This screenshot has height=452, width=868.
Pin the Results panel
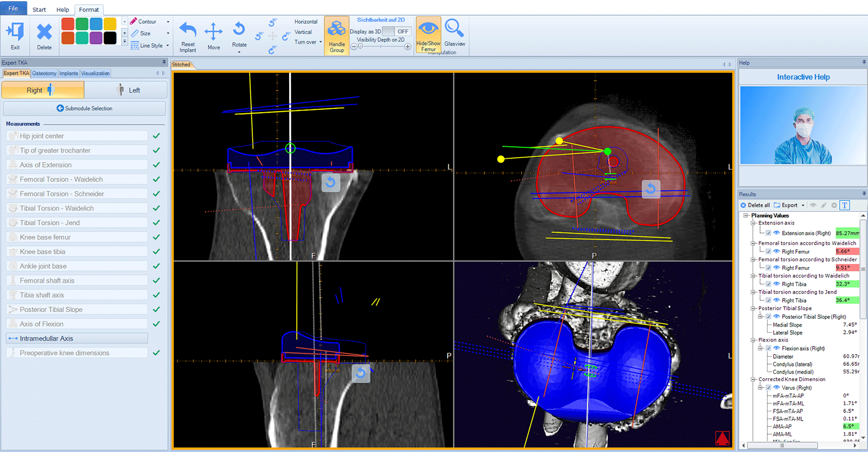click(x=864, y=193)
